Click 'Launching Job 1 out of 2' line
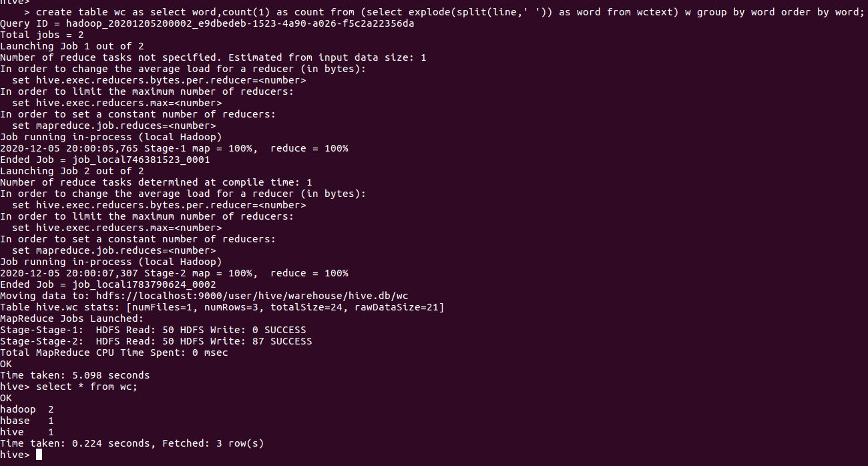 point(72,46)
